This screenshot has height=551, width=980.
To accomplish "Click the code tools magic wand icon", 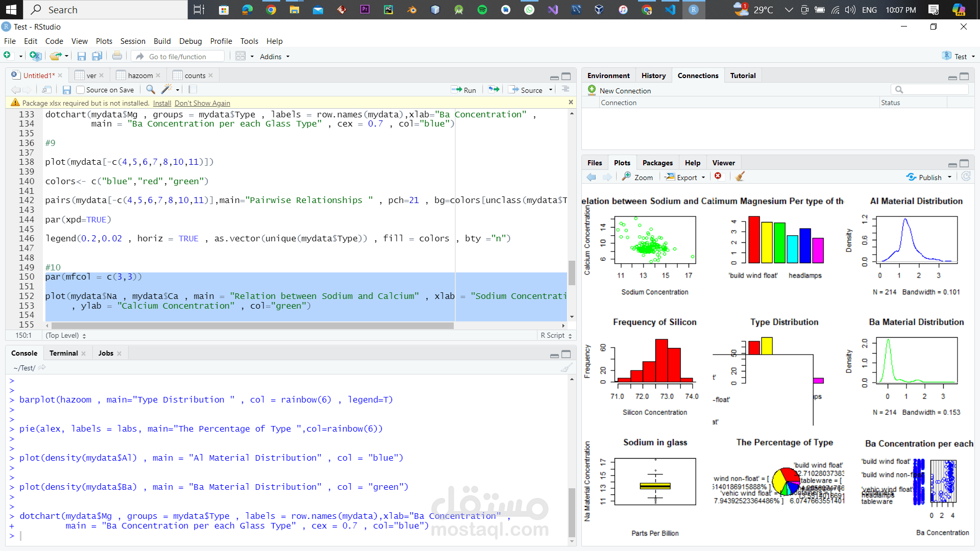I will pyautogui.click(x=166, y=90).
